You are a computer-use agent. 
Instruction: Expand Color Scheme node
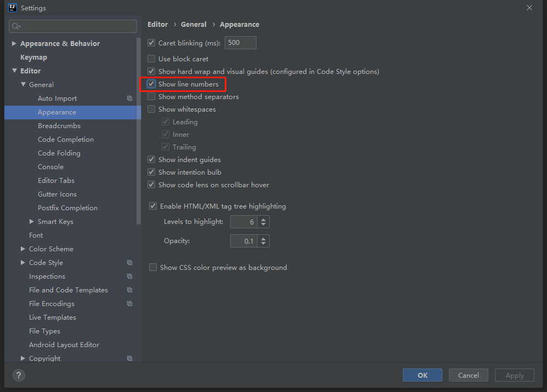coord(23,249)
